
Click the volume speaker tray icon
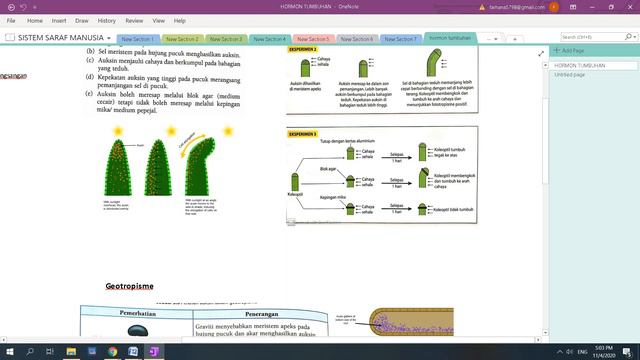tap(569, 352)
